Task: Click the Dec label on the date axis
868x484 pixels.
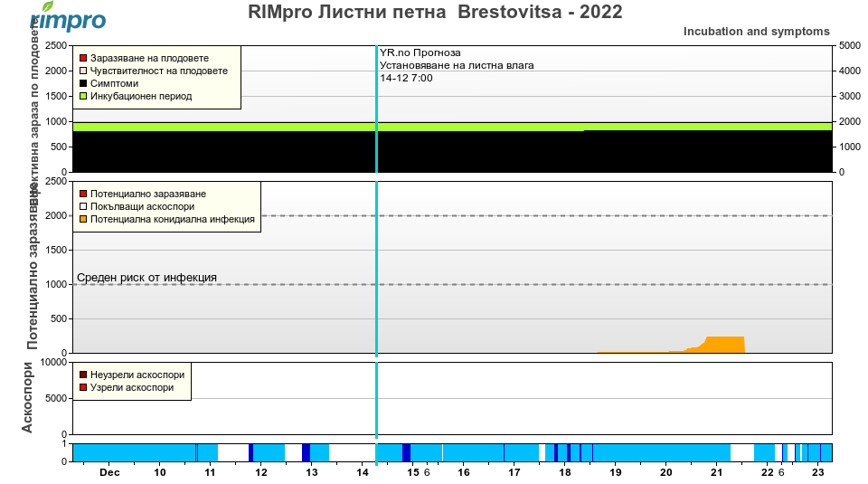Action: coord(109,472)
